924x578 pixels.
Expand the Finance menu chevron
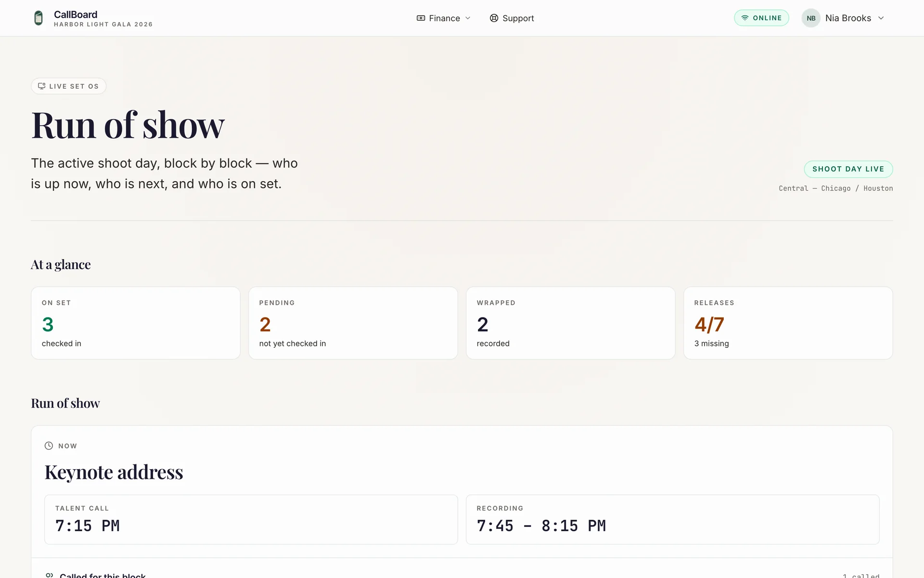[x=468, y=18]
